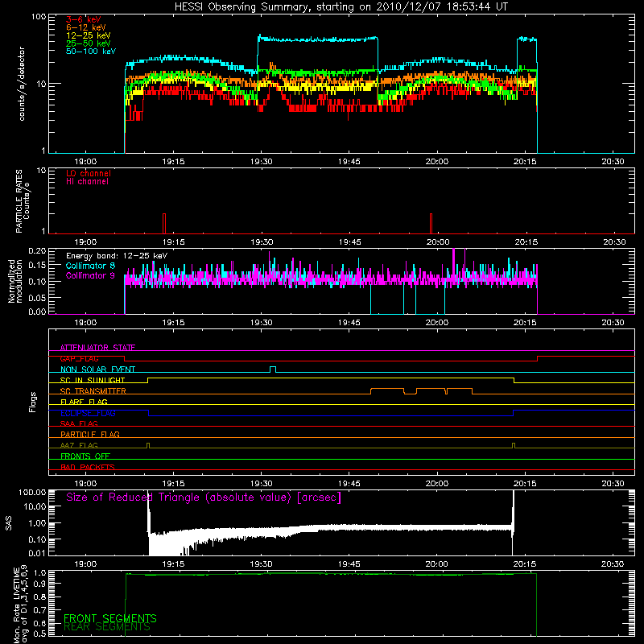Click the 19:45 tick label under the SAS panel
Viewport: 644px width, 644px height.
(349, 564)
